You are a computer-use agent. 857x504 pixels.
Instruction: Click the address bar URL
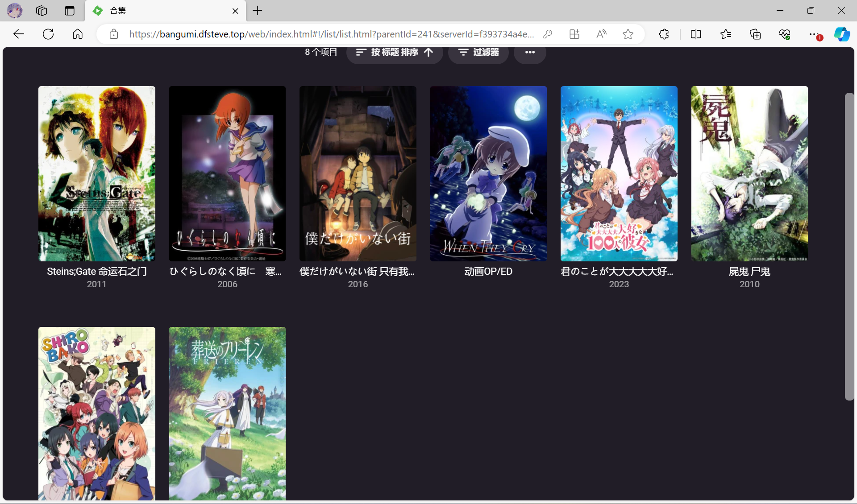331,34
